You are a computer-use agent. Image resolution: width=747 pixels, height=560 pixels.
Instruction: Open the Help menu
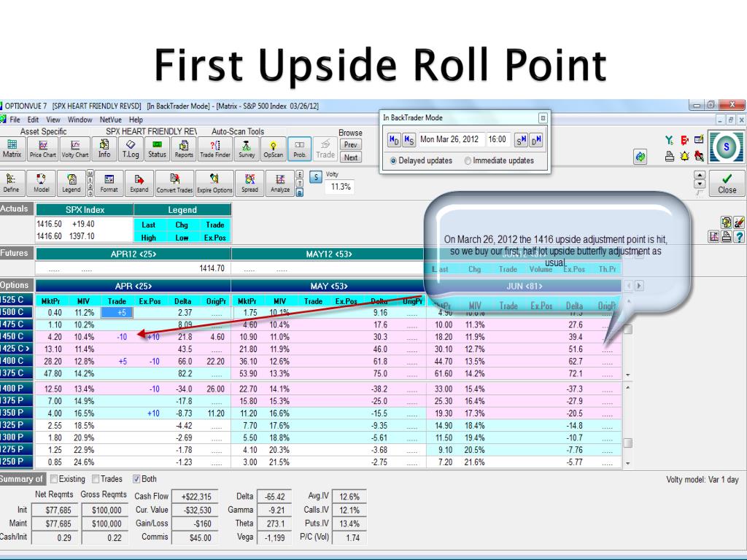pos(136,120)
